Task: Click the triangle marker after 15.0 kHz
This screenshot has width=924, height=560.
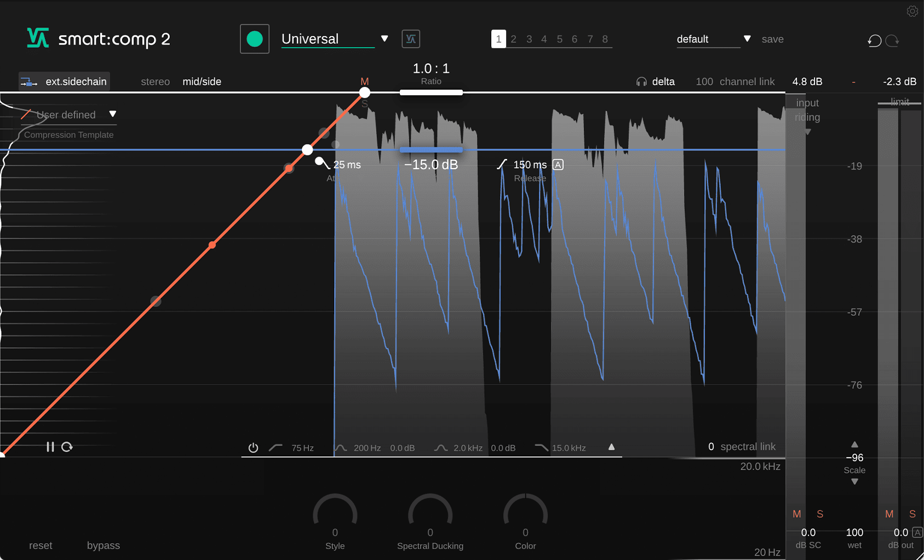Action: (x=612, y=447)
